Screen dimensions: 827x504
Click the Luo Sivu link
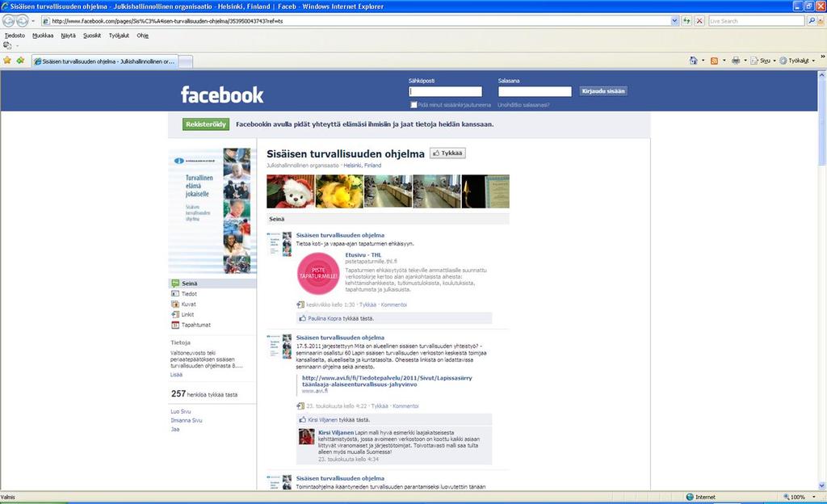tap(180, 412)
